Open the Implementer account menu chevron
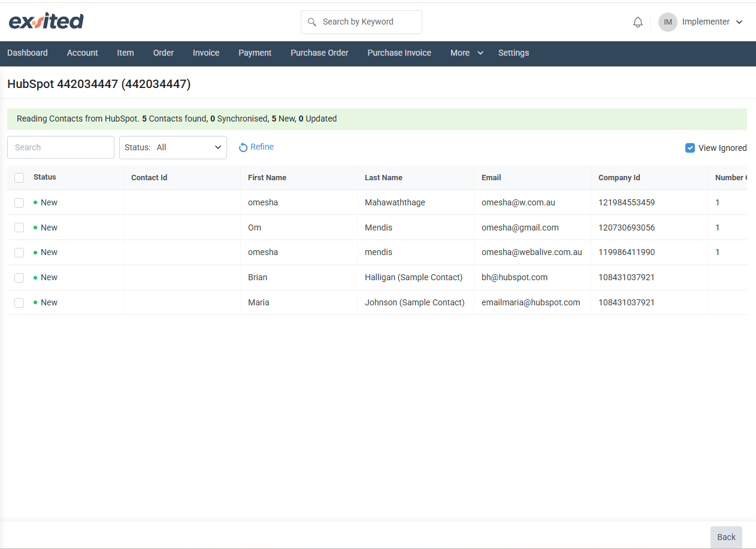The width and height of the screenshot is (756, 549). (x=739, y=22)
